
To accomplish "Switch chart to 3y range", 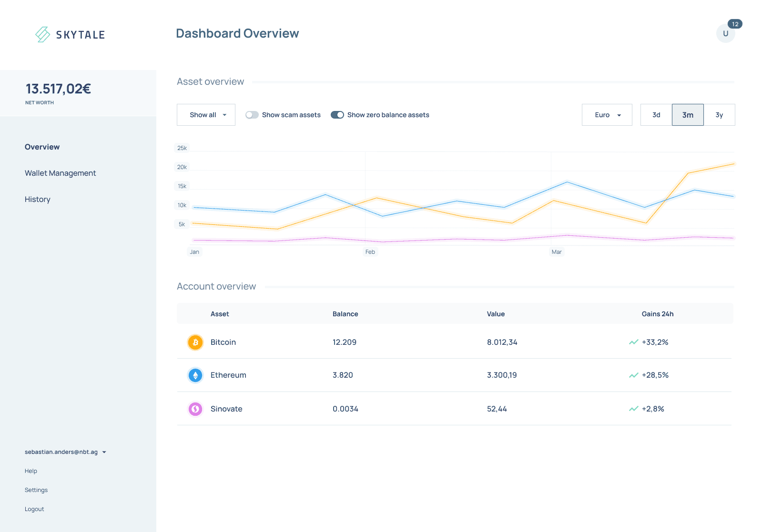I will point(719,115).
